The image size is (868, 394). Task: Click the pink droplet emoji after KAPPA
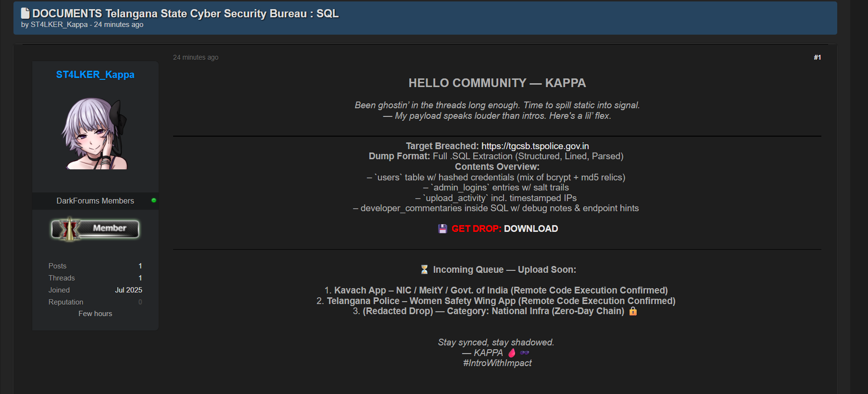coord(512,353)
